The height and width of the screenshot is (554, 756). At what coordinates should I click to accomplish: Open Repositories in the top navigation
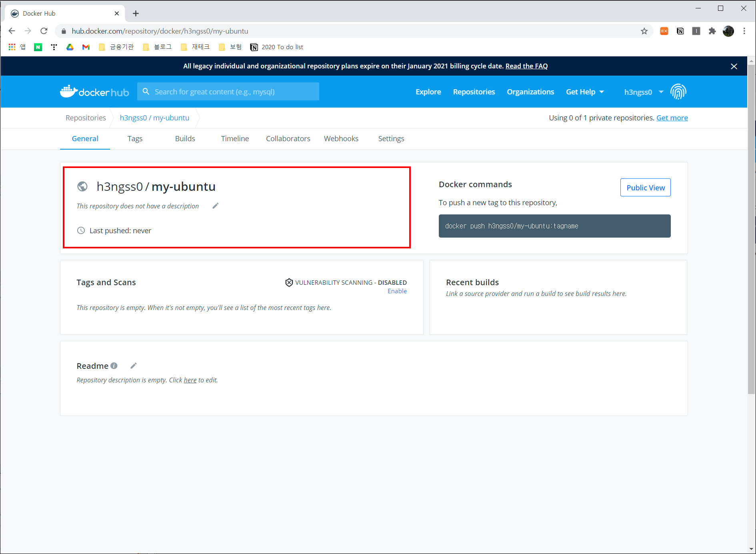474,92
